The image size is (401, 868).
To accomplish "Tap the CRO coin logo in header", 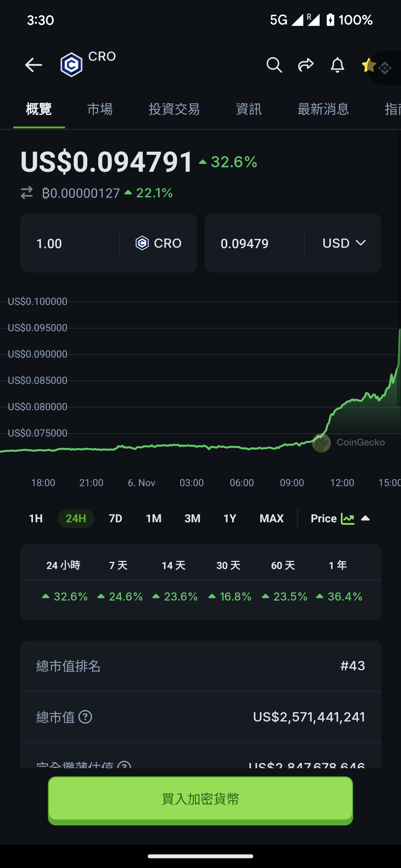I will pos(71,65).
